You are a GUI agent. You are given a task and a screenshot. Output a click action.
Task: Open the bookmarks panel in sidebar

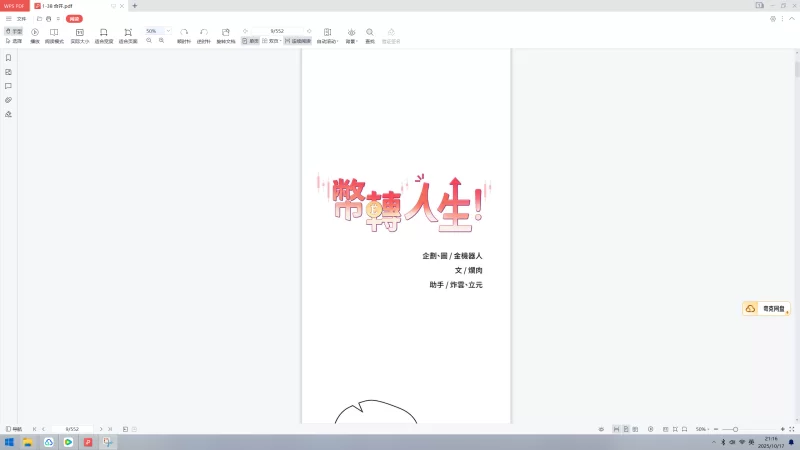coord(8,58)
